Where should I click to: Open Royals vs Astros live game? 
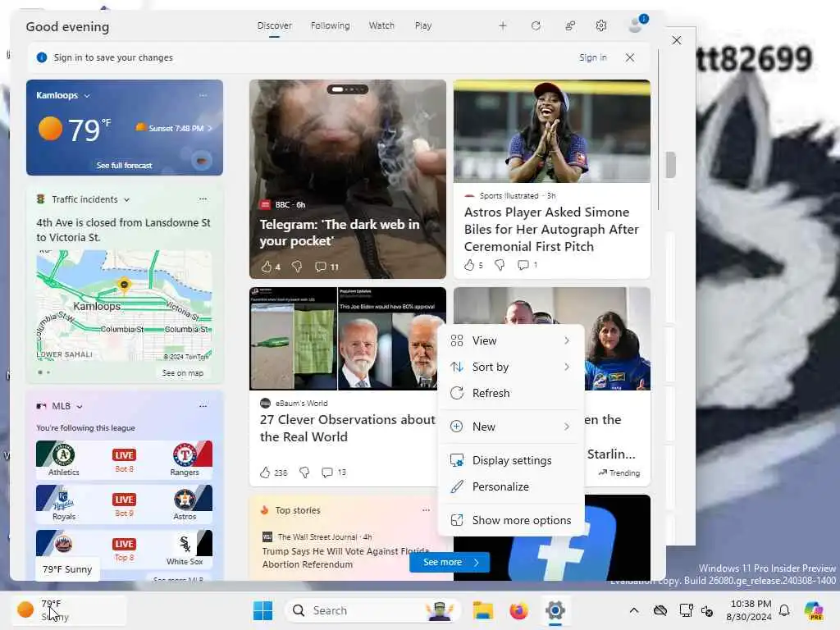pos(124,504)
